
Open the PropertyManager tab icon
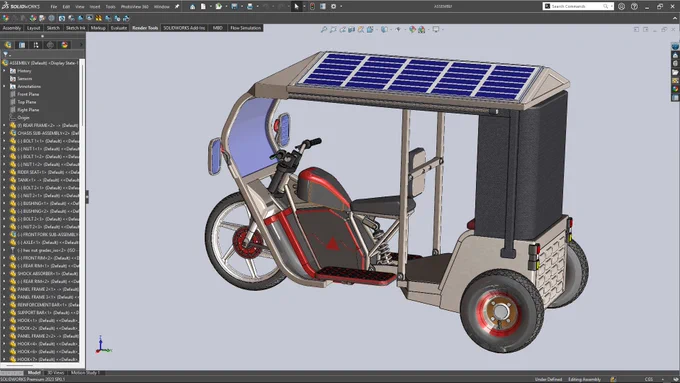click(22, 45)
